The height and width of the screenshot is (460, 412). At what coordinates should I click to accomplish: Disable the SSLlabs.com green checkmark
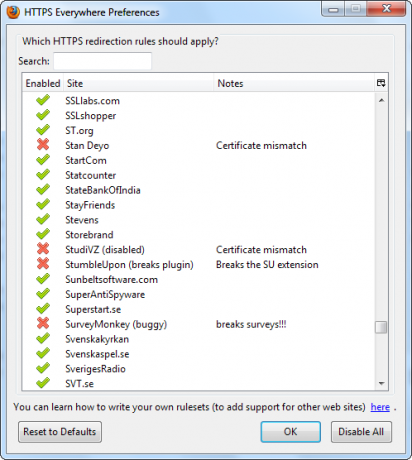click(43, 100)
